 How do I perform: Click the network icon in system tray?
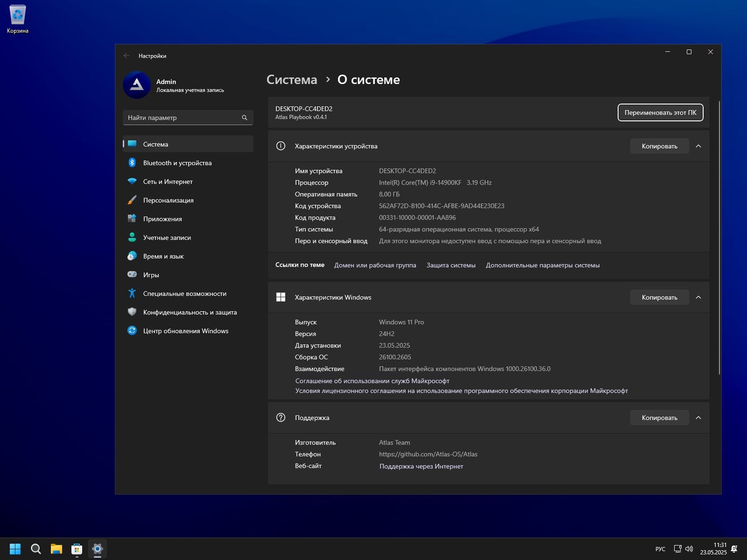(677, 549)
